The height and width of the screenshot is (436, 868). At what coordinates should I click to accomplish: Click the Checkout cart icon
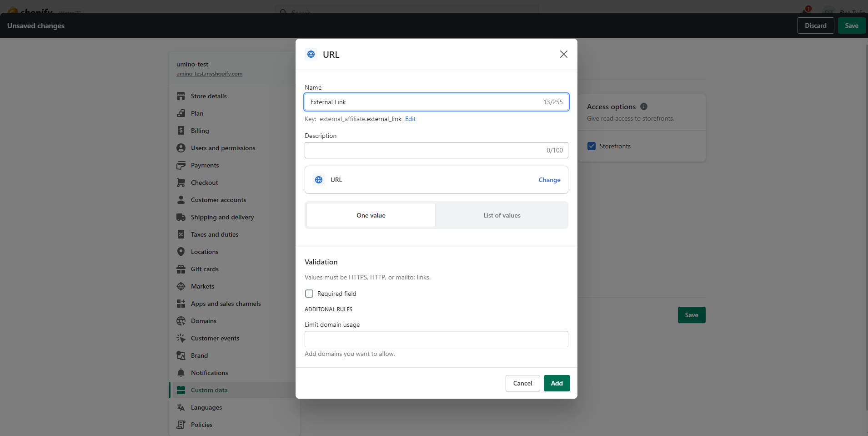pyautogui.click(x=181, y=183)
